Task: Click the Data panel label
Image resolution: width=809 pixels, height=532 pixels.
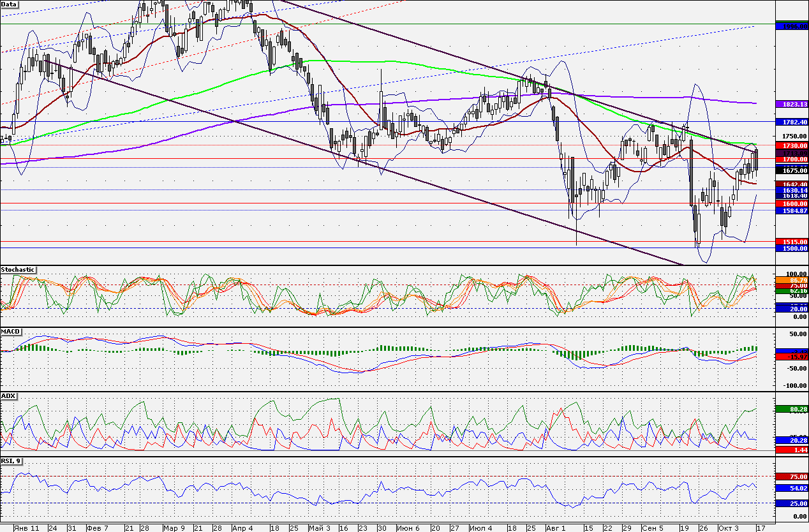Action: tap(10, 4)
